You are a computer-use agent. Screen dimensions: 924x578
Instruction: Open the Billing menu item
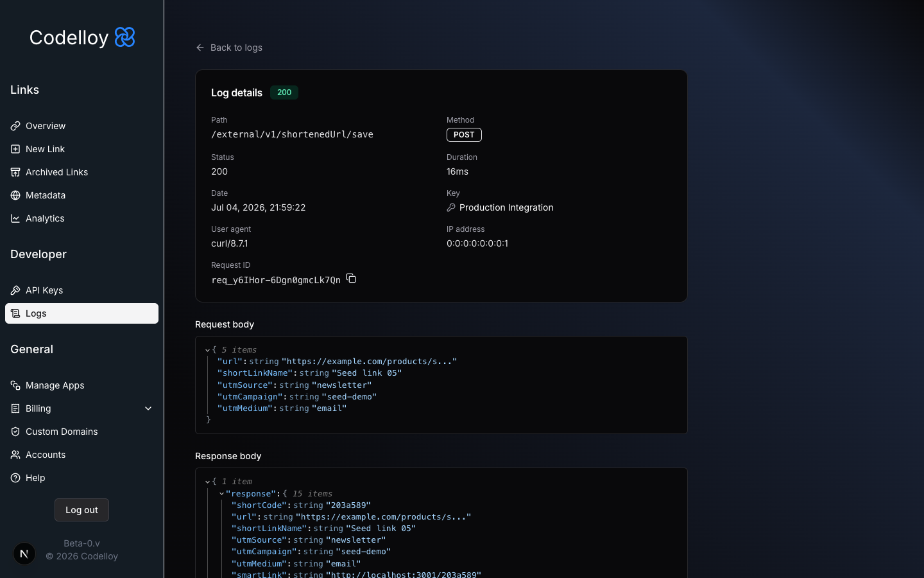pyautogui.click(x=81, y=408)
